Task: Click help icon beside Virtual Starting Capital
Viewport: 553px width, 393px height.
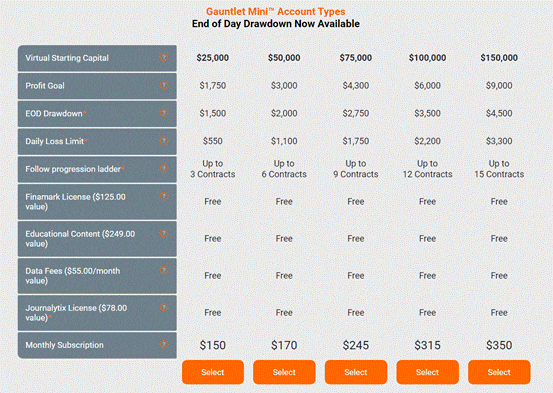Action: pyautogui.click(x=164, y=57)
